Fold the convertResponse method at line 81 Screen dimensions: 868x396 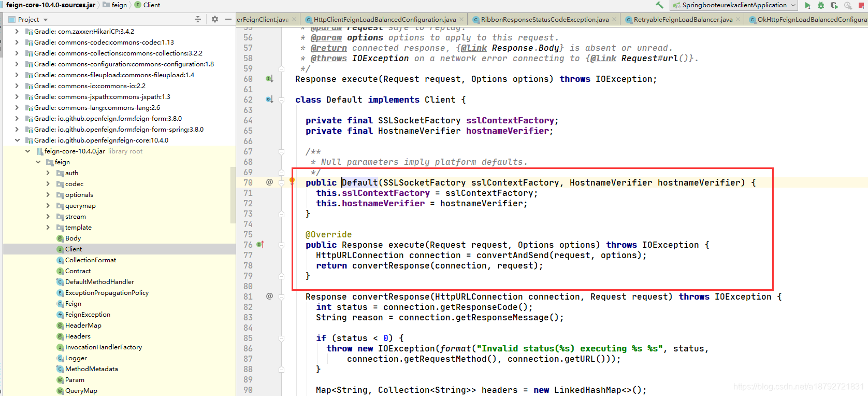coord(281,296)
